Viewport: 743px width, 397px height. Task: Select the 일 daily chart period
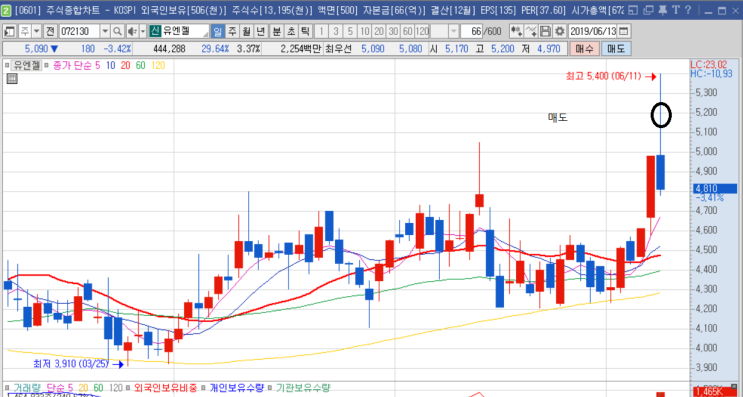click(x=217, y=31)
